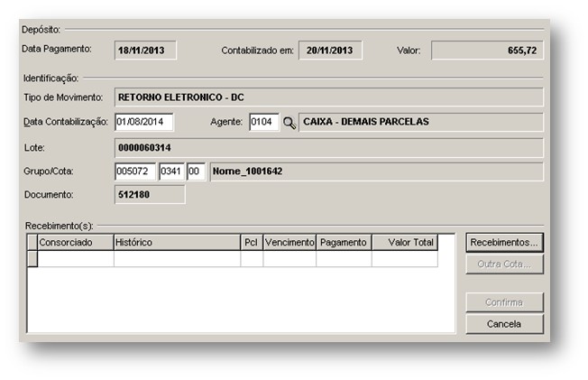Viewport: 588px width, 380px height.
Task: Click the Valor field showing 655,72
Action: [x=487, y=51]
